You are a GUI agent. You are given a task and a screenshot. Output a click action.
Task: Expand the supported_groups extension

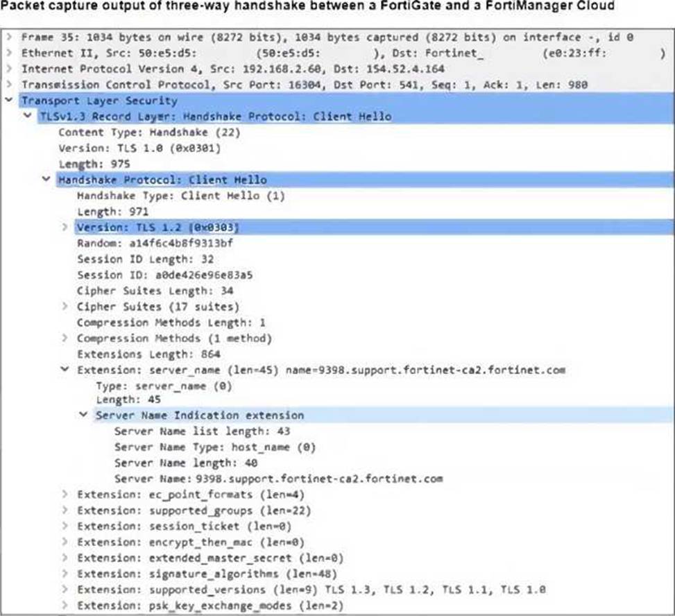pos(65,511)
